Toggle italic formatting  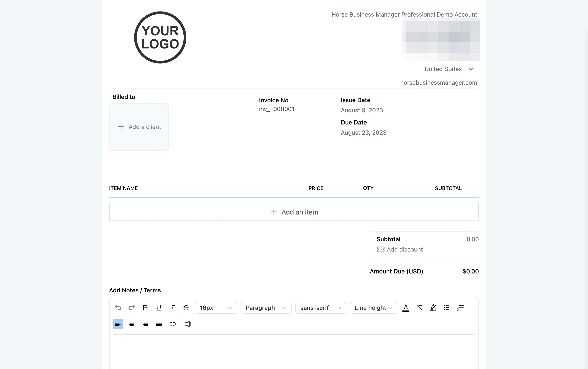coord(172,308)
